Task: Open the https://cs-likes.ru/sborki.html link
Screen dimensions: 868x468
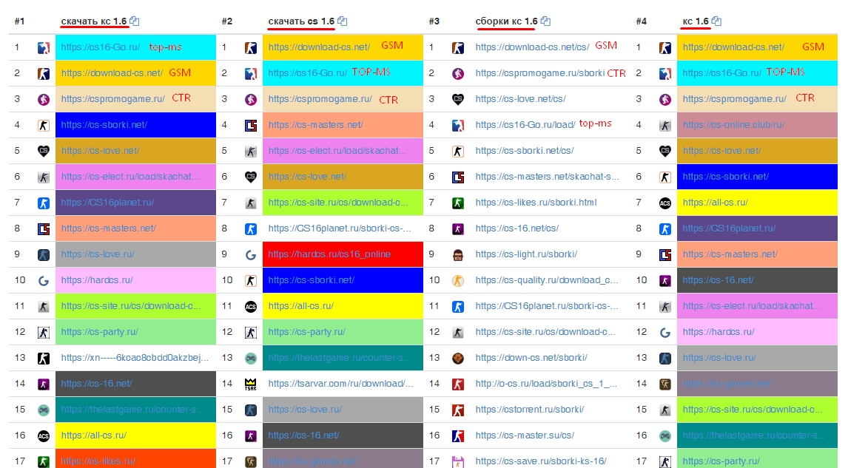Action: (x=536, y=203)
